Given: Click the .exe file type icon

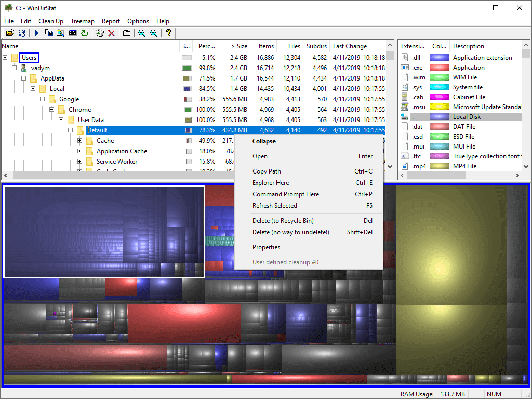Looking at the screenshot, I should 404,67.
